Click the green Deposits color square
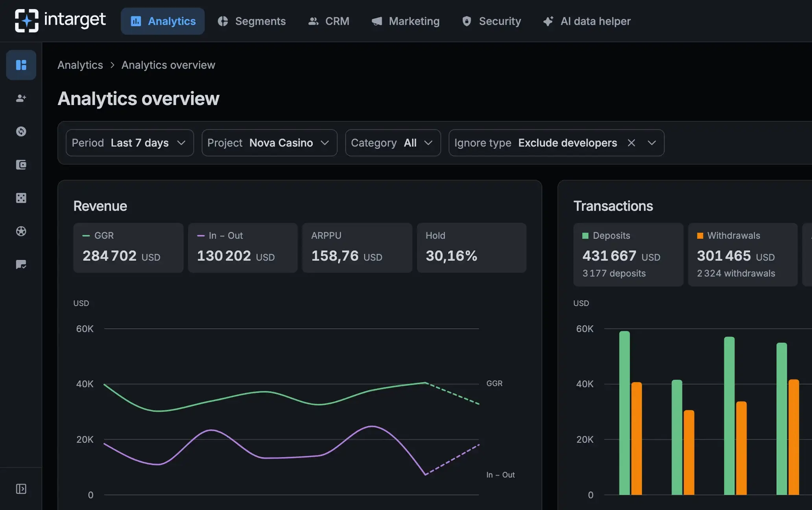 (585, 235)
